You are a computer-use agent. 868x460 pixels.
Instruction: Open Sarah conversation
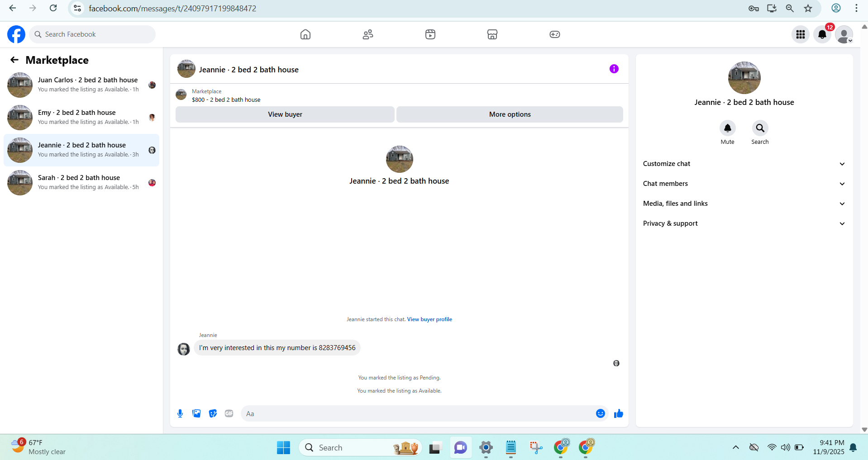pyautogui.click(x=81, y=183)
